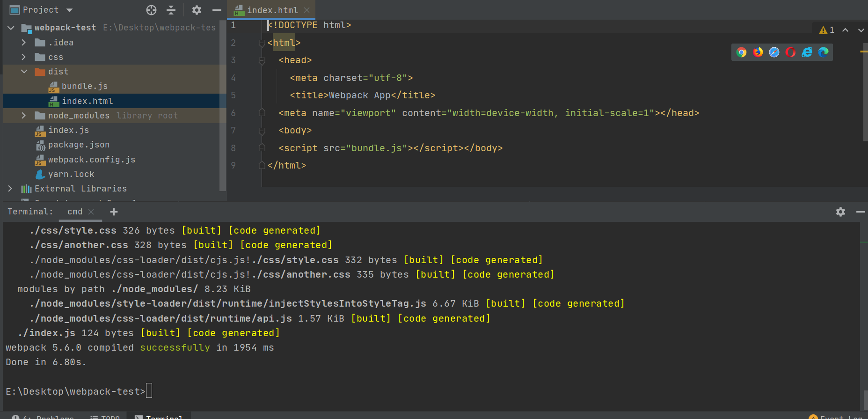
Task: Open terminal settings gear
Action: coord(840,212)
